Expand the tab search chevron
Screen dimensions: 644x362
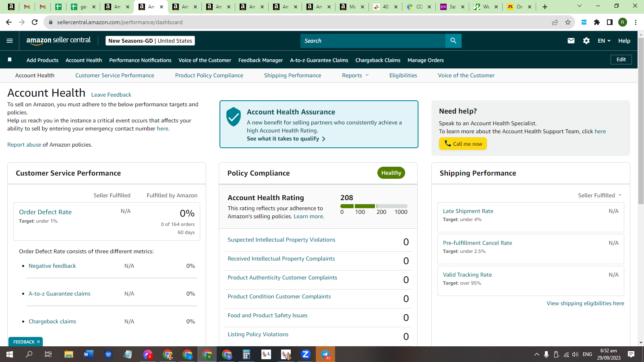580,6
